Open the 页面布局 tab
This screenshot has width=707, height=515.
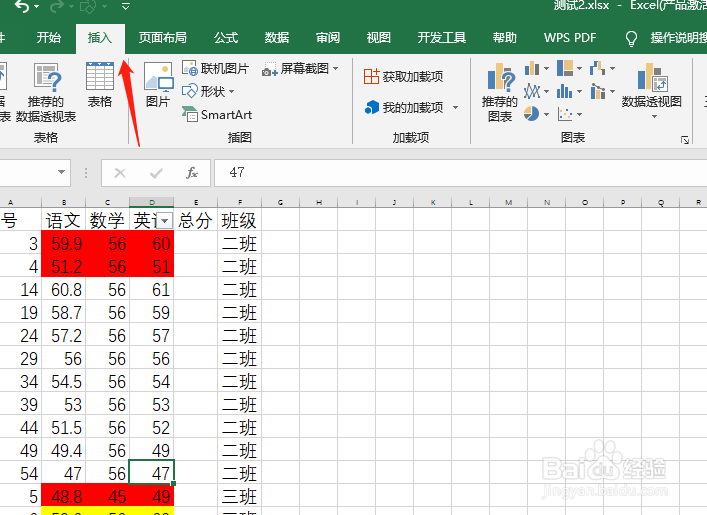162,37
